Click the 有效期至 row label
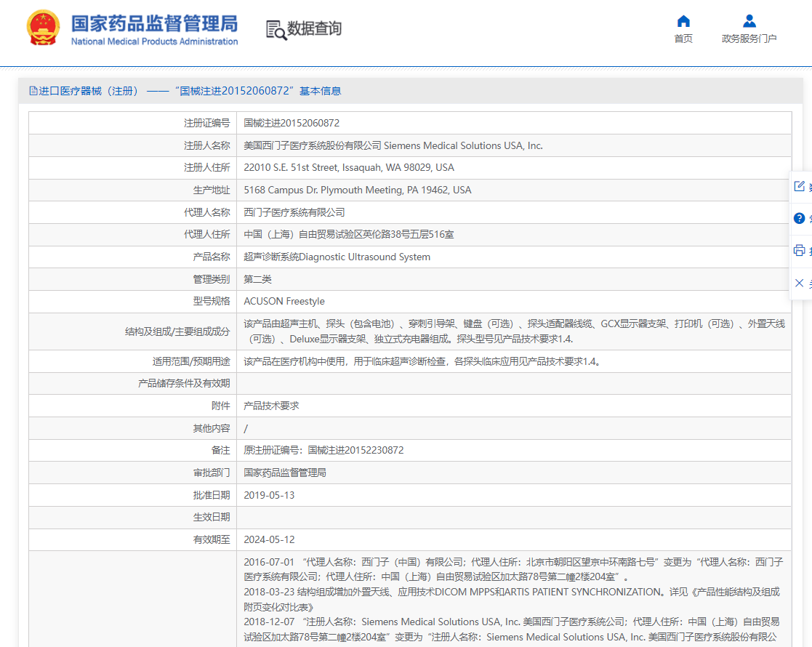The height and width of the screenshot is (647, 812). pyautogui.click(x=212, y=539)
